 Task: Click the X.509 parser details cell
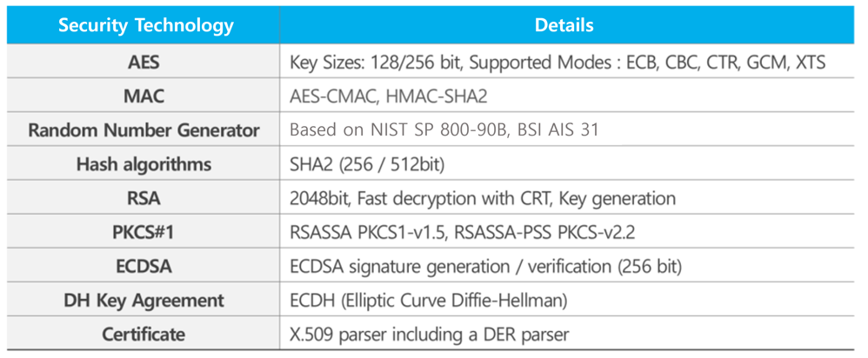point(429,334)
